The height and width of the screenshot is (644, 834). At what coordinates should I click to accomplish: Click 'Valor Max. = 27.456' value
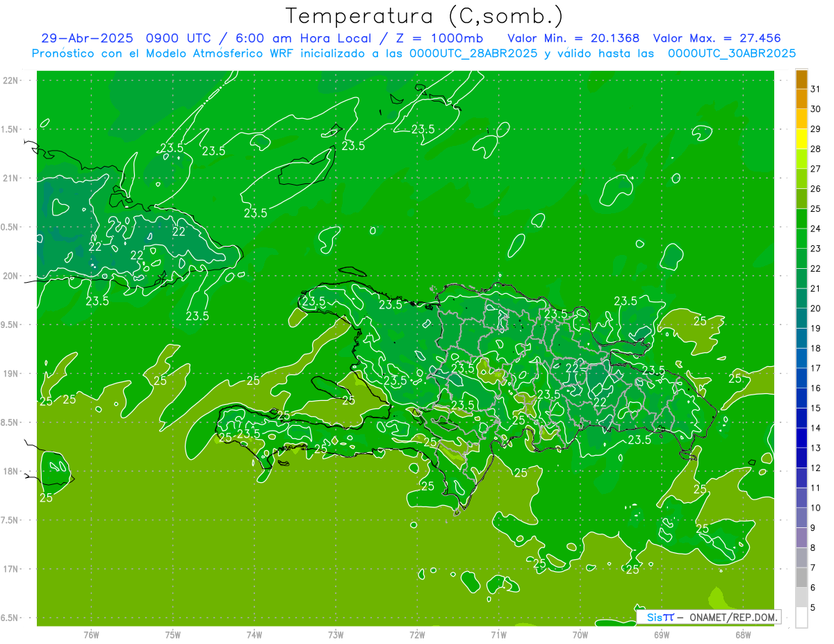(717, 38)
